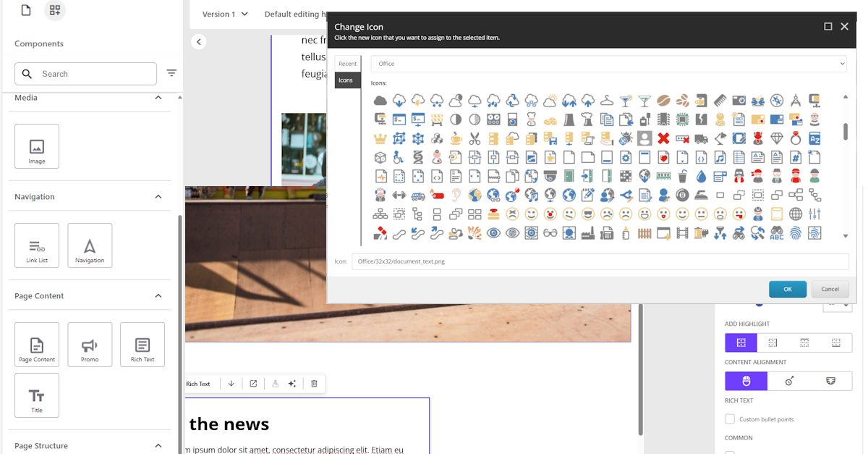Choose first Content Alignment option
Screen dimensions: 868x454
pyautogui.click(x=746, y=381)
